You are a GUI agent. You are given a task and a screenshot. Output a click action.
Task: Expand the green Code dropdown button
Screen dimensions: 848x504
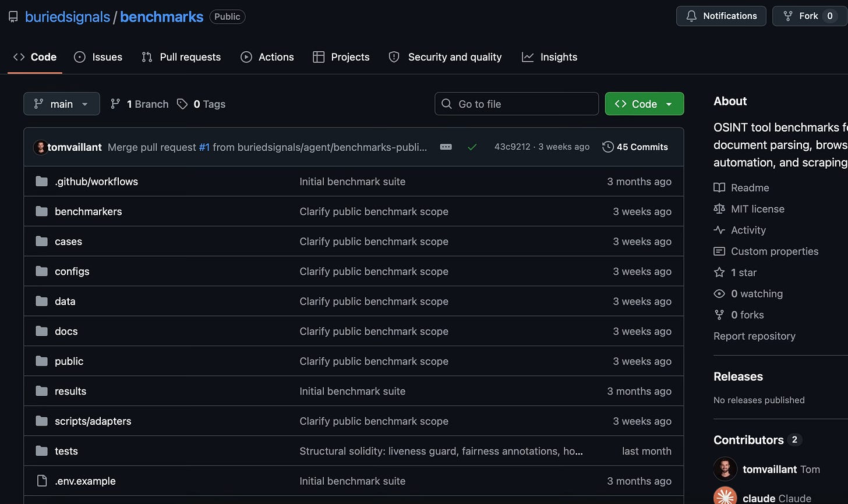pos(644,104)
